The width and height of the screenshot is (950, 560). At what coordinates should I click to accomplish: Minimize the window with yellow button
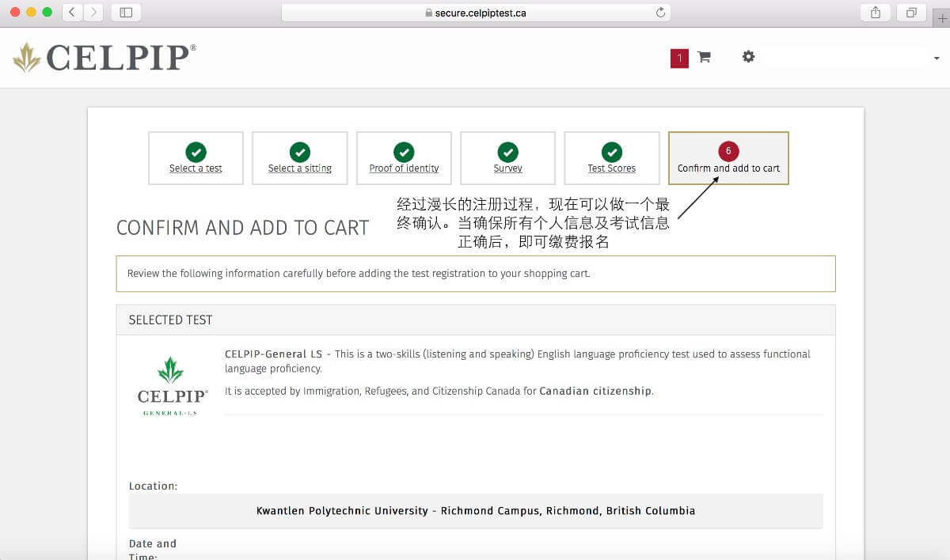coord(32,13)
